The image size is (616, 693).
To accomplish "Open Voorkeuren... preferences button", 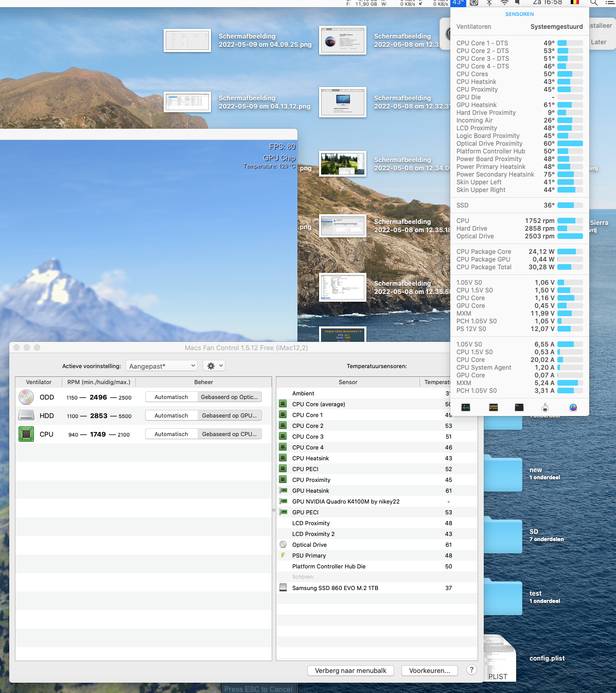I will (x=429, y=670).
